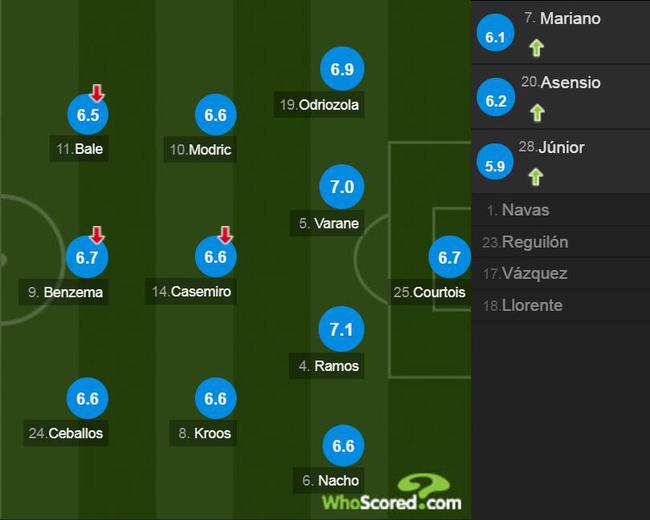Click Benzema's red substitution arrow
The width and height of the screenshot is (650, 520).
point(97,235)
